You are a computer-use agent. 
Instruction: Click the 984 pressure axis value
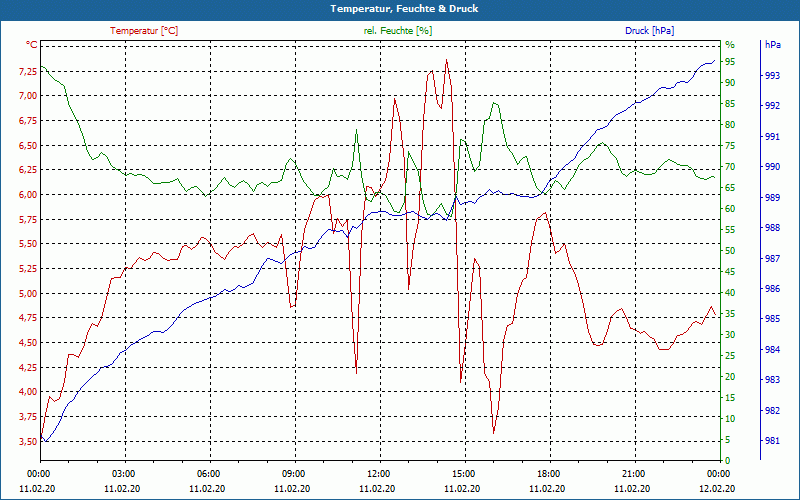pyautogui.click(x=772, y=349)
